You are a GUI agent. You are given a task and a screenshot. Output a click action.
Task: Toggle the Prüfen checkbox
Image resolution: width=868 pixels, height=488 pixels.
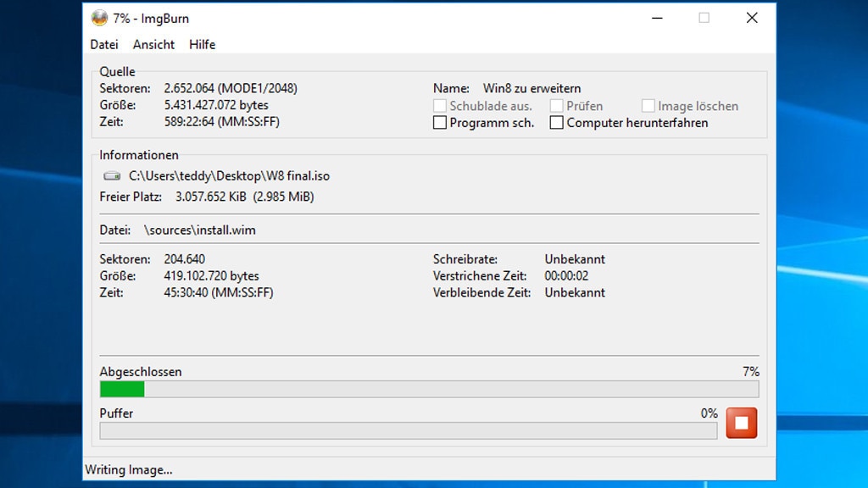point(556,106)
